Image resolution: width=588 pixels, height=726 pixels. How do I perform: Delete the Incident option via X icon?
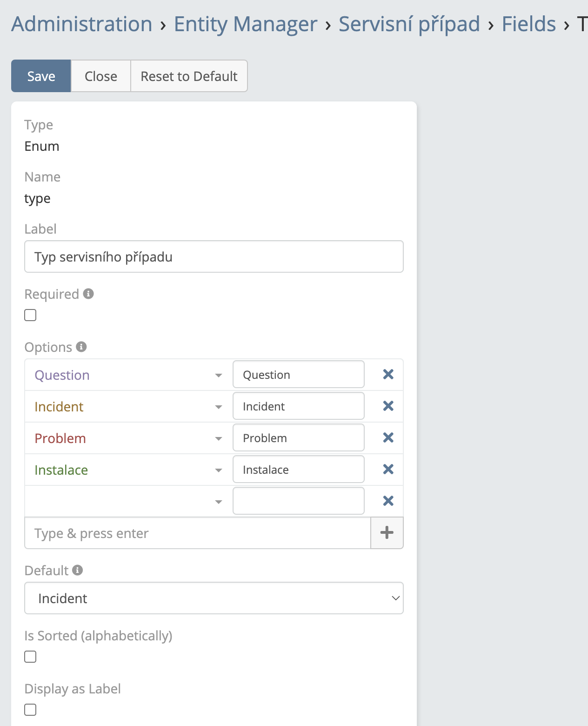click(x=388, y=406)
